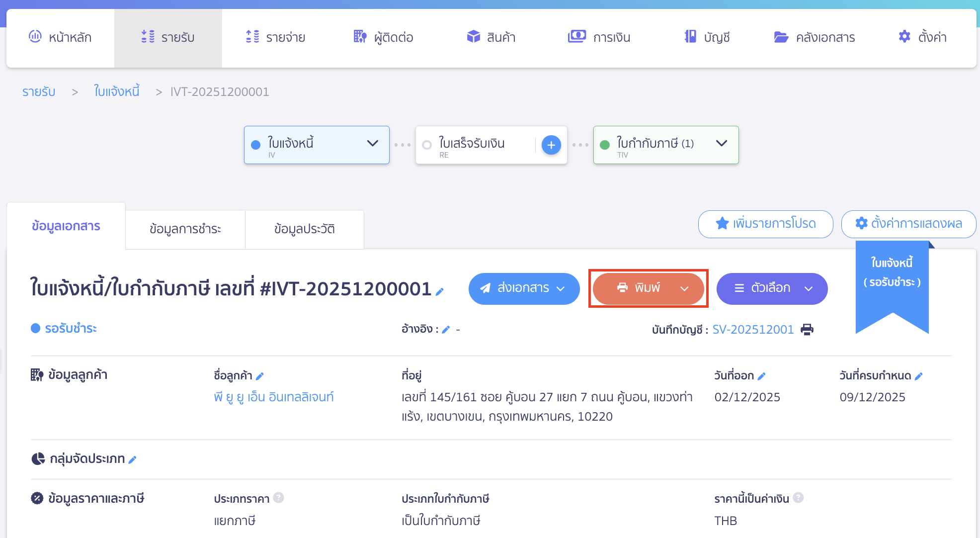This screenshot has height=538, width=980.
Task: Open the ผู้ติดต่อ contacts section
Action: tap(383, 37)
